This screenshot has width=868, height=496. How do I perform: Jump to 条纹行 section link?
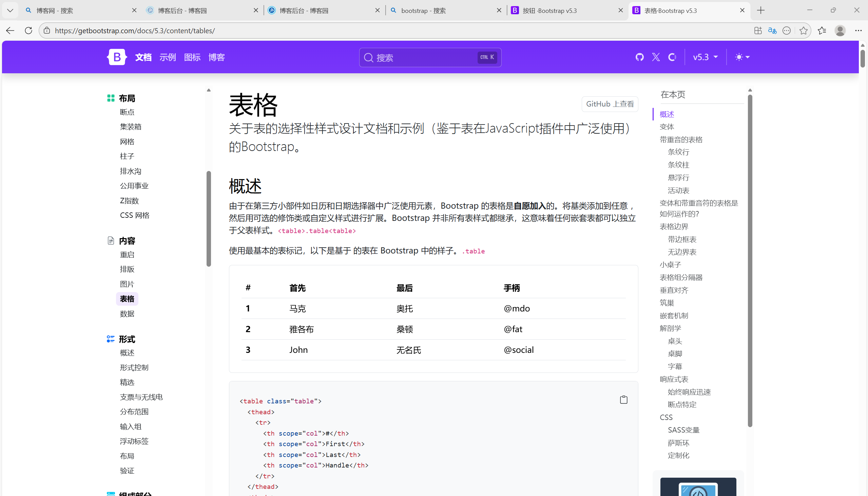pos(678,152)
